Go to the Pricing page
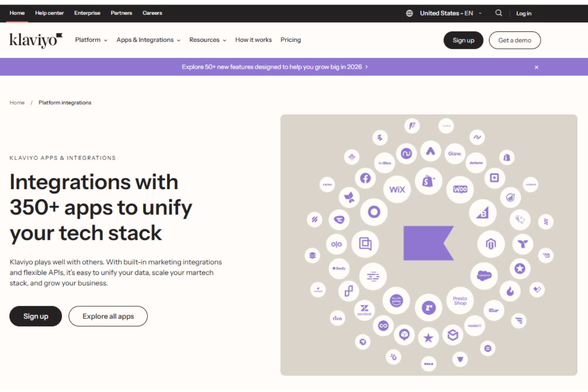This screenshot has height=392, width=588. [290, 40]
